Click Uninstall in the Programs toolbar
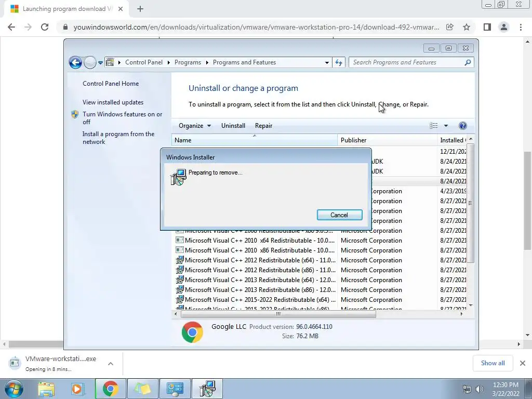 233,126
